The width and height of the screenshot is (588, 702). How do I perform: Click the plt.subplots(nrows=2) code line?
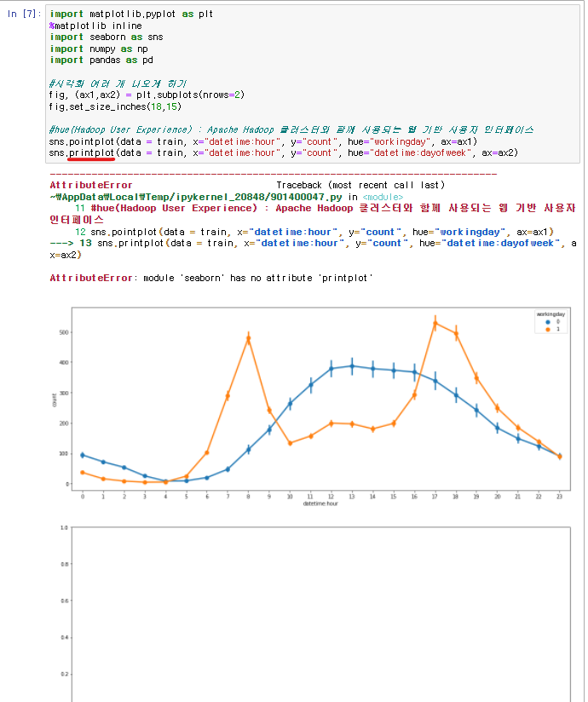147,95
